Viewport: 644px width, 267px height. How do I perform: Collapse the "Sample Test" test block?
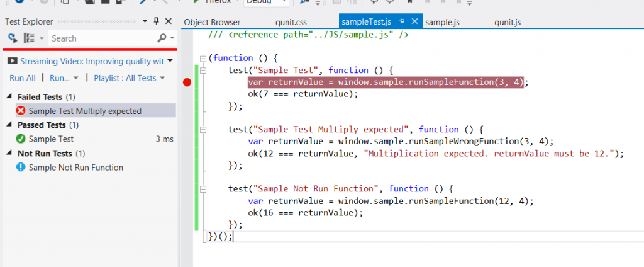pyautogui.click(x=203, y=71)
